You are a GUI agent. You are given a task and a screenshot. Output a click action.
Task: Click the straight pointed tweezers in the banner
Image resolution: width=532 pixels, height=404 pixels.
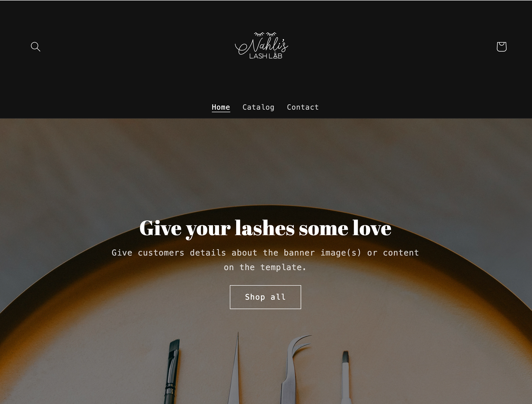coord(236,369)
